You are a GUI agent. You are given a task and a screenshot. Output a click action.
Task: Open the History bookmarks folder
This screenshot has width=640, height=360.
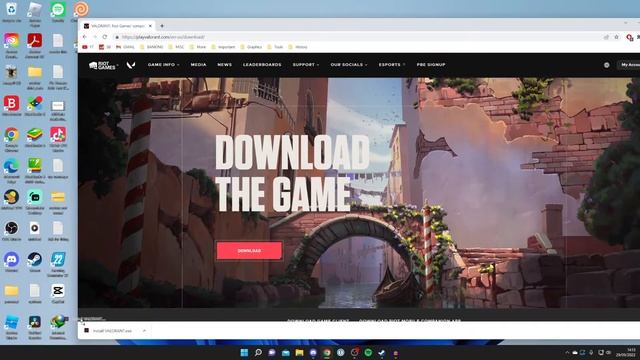tap(298, 47)
